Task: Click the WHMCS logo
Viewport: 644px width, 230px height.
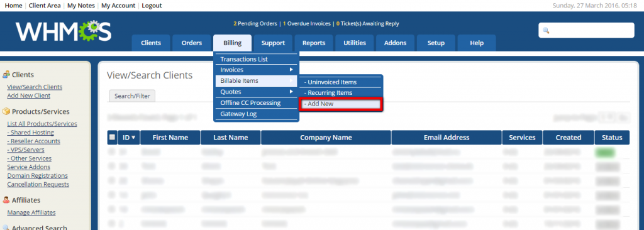Action: click(x=64, y=31)
